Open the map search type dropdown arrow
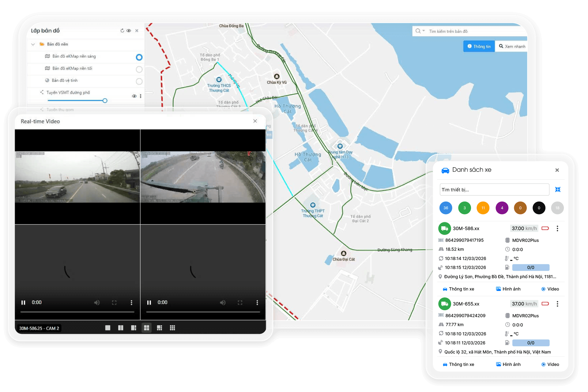 click(x=424, y=31)
